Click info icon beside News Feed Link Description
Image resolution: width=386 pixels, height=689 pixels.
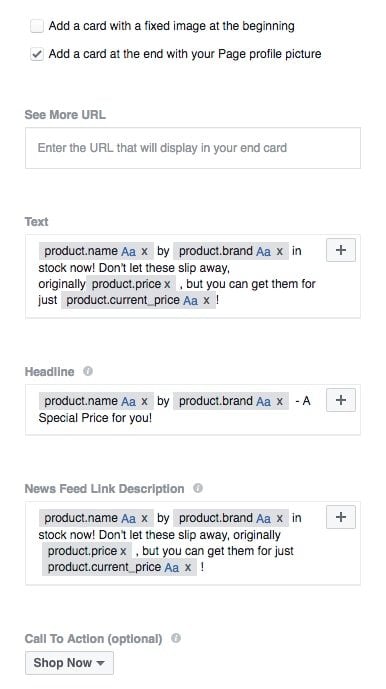[198, 488]
